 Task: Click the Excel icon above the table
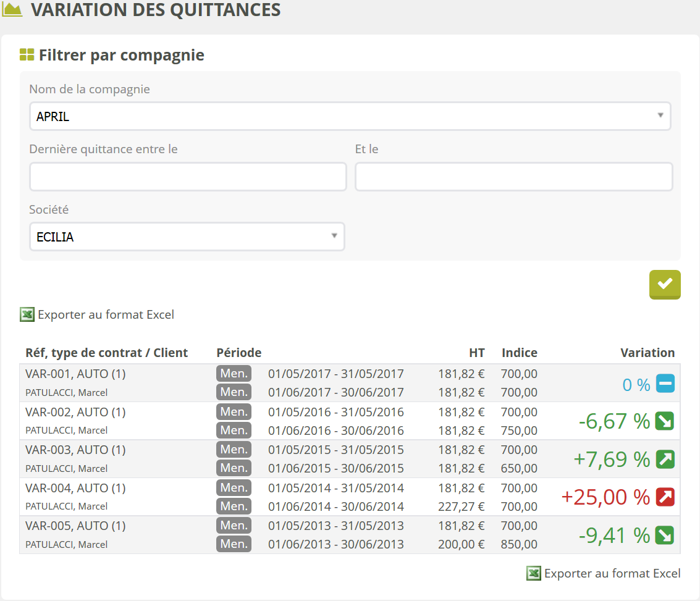27,314
